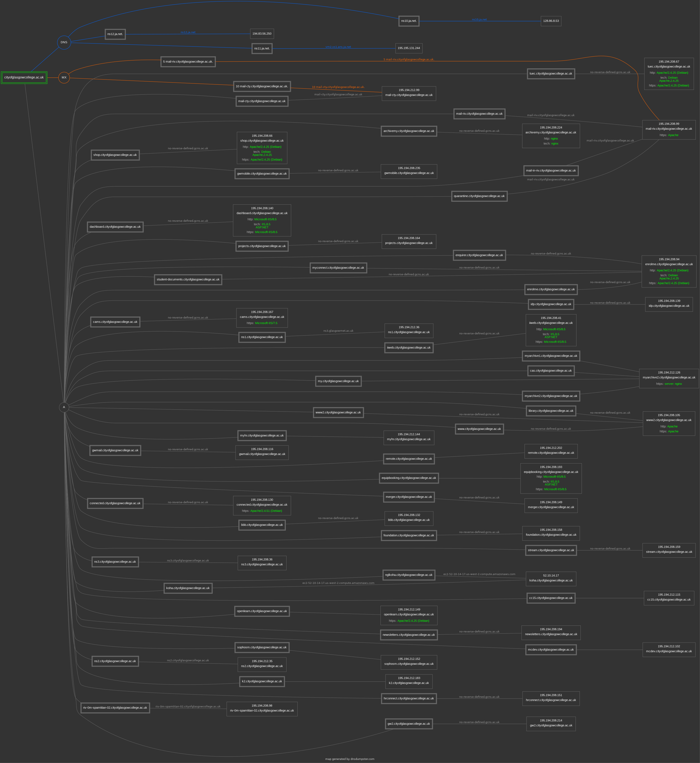Select the remote.cityofglasgowcollege.ac.uk host node
This screenshot has width=700, height=763.
(409, 459)
